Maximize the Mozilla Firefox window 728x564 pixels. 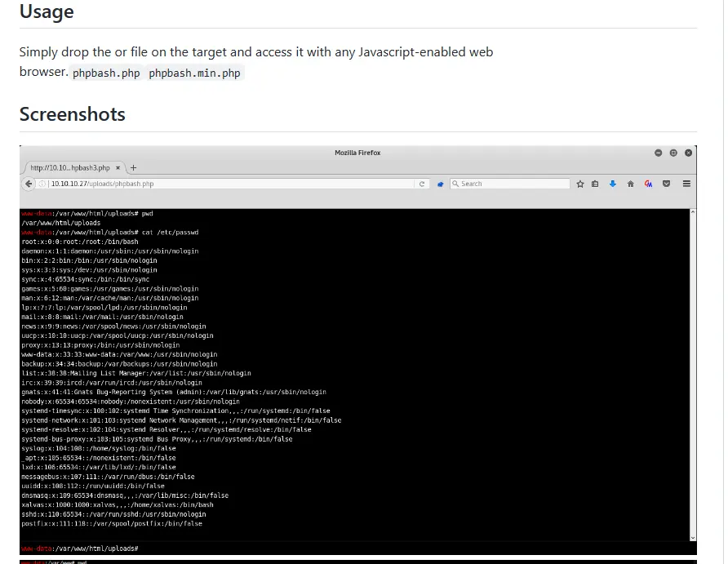coord(673,153)
